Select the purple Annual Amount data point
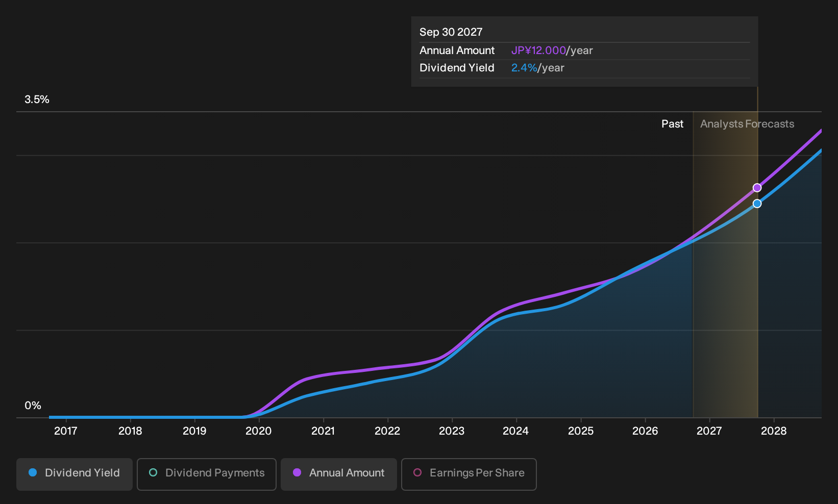The height and width of the screenshot is (504, 838). point(757,188)
